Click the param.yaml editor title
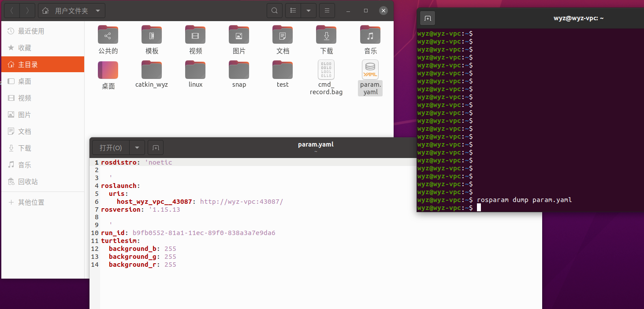The width and height of the screenshot is (644, 309). [316, 144]
